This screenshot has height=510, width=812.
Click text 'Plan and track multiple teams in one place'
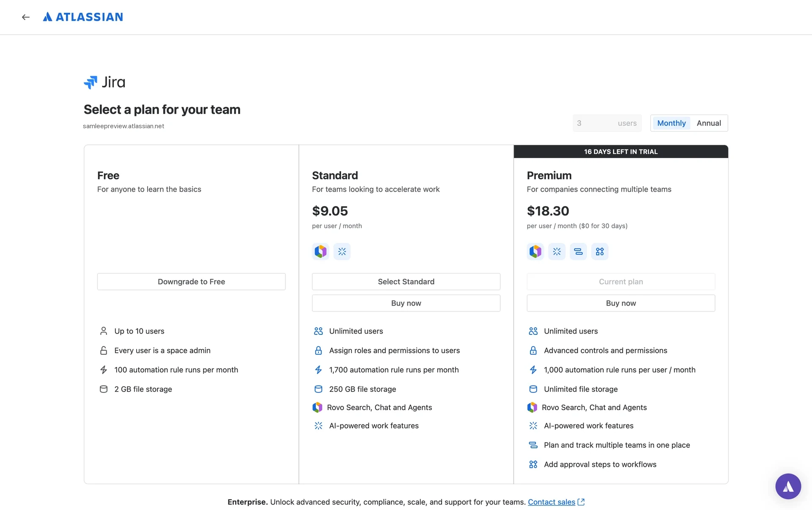617,445
